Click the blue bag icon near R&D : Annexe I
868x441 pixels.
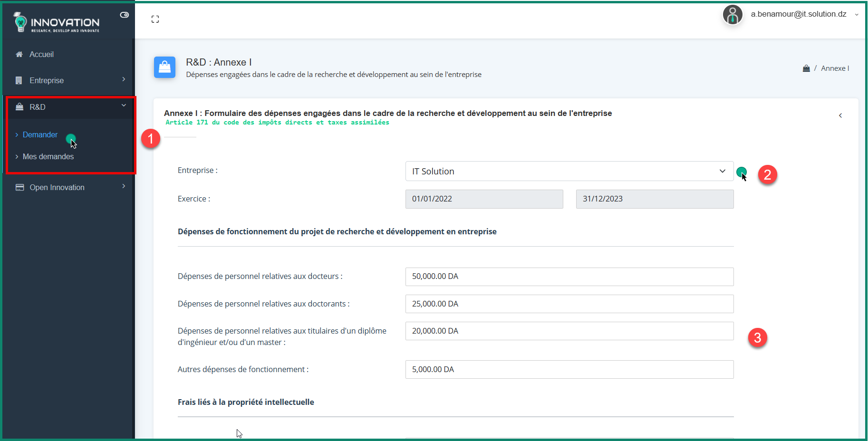(164, 67)
